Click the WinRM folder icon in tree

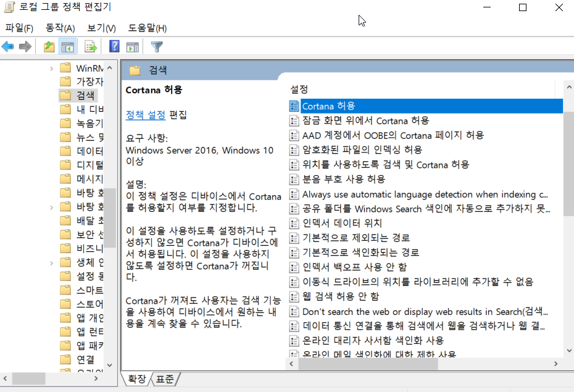coord(65,68)
